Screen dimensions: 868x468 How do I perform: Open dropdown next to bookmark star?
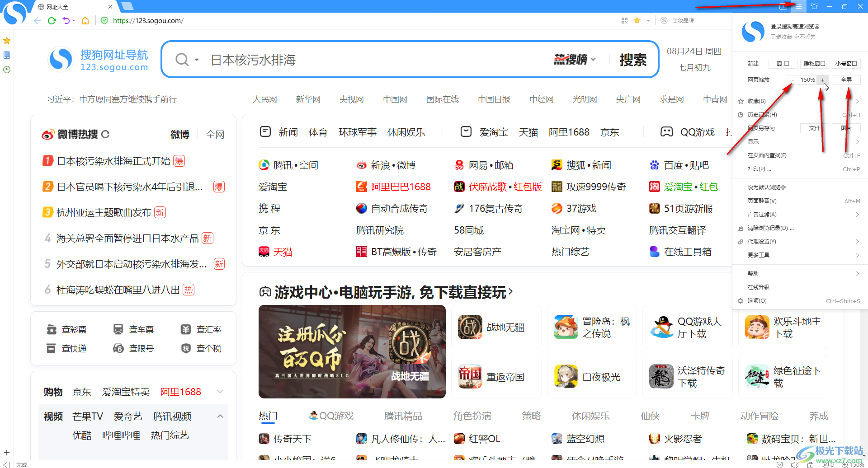click(x=648, y=21)
